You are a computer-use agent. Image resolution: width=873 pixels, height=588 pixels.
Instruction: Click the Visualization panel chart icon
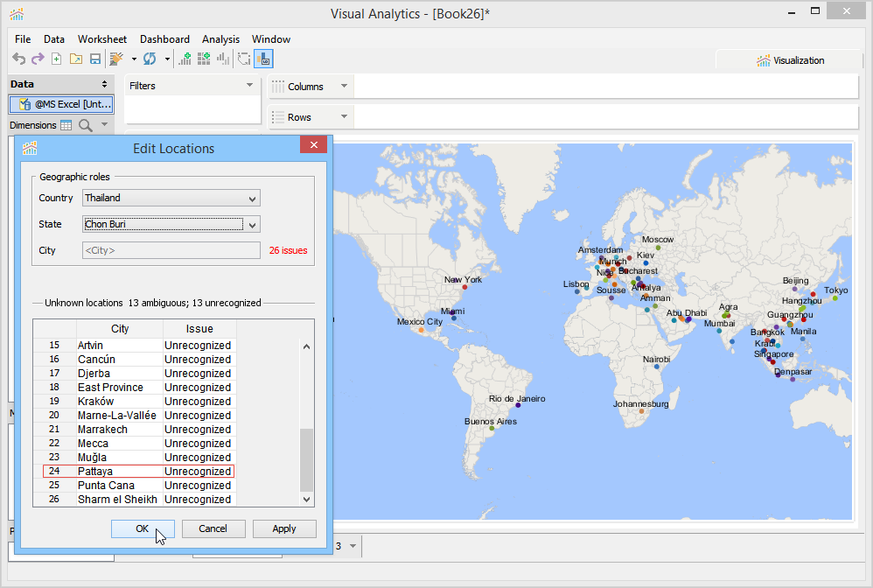[764, 60]
